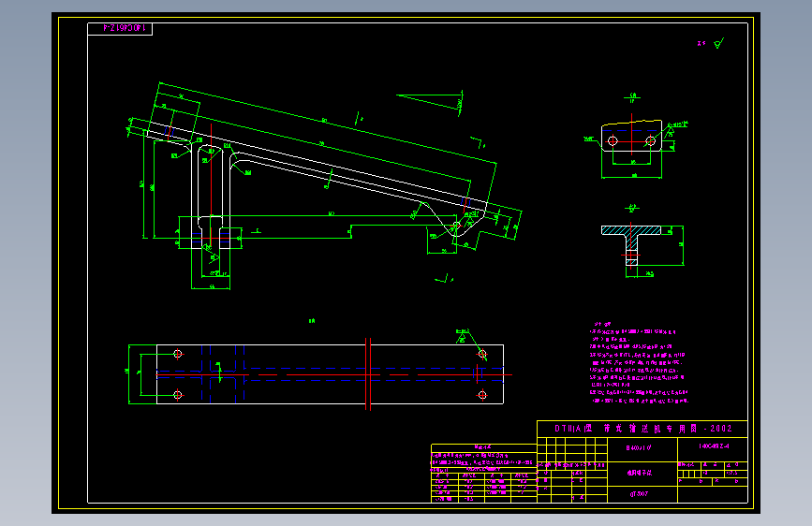This screenshot has width=812, height=526.
Task: Click the slope triangle symbol above the main view
Action: coord(430,103)
